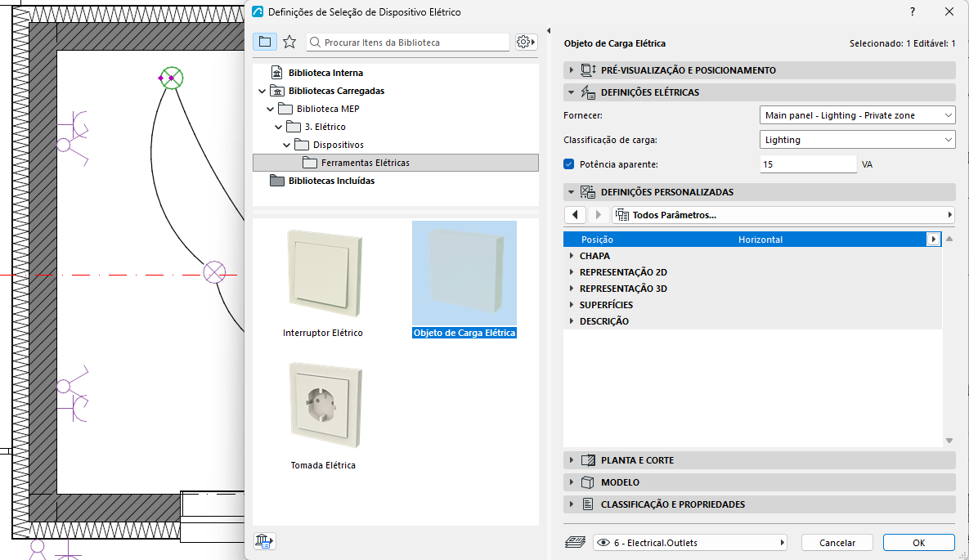The height and width of the screenshot is (560, 969).
Task: Click the Pré-Visualização e Posicionamento panel icon
Action: pos(588,70)
